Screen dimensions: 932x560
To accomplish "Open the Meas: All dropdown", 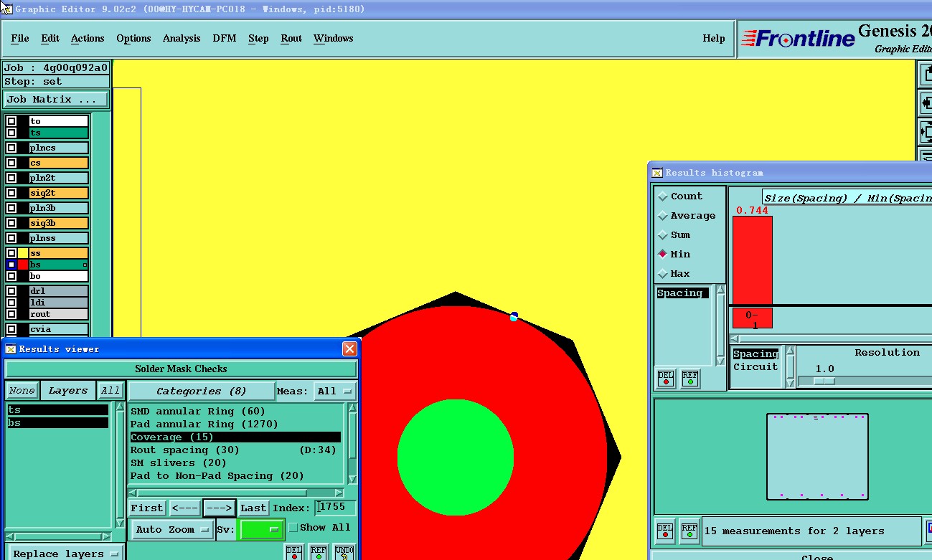I will [x=335, y=391].
